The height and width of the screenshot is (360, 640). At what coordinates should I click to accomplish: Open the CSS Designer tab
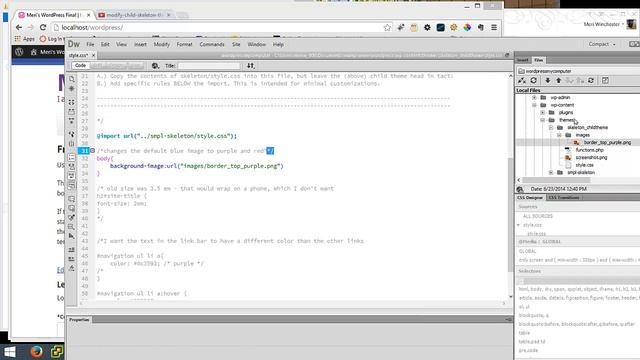pos(530,198)
